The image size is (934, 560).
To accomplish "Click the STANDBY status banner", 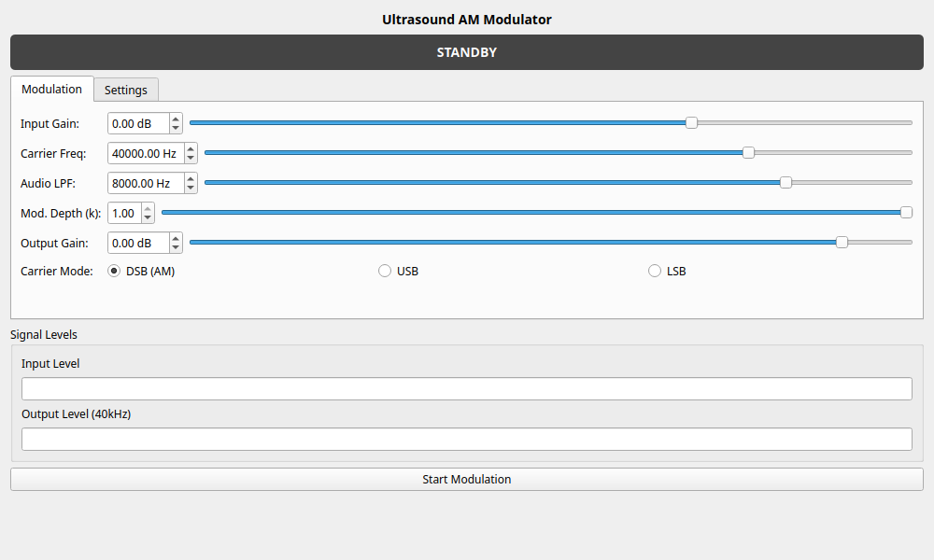I will 467,52.
